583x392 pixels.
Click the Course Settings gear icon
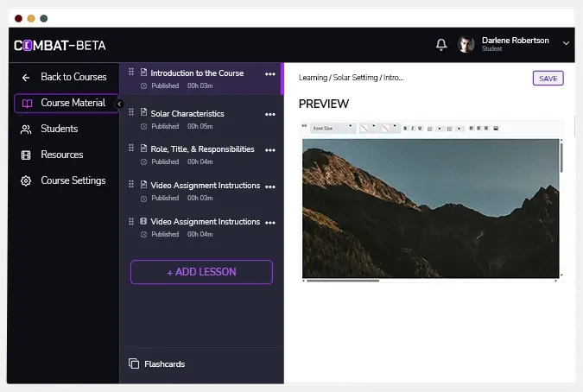(x=26, y=181)
